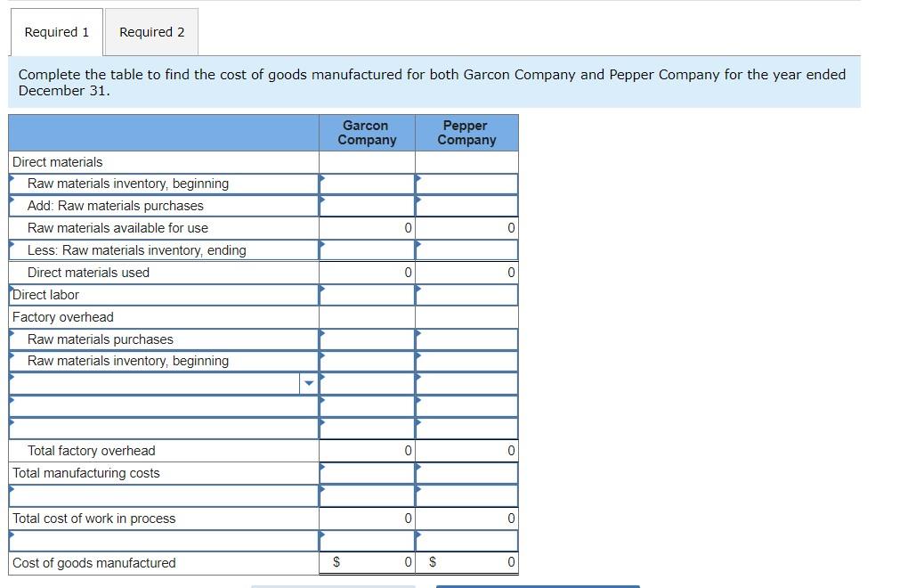Switch to the Required 2 tab
This screenshot has width=924, height=588.
click(x=151, y=31)
